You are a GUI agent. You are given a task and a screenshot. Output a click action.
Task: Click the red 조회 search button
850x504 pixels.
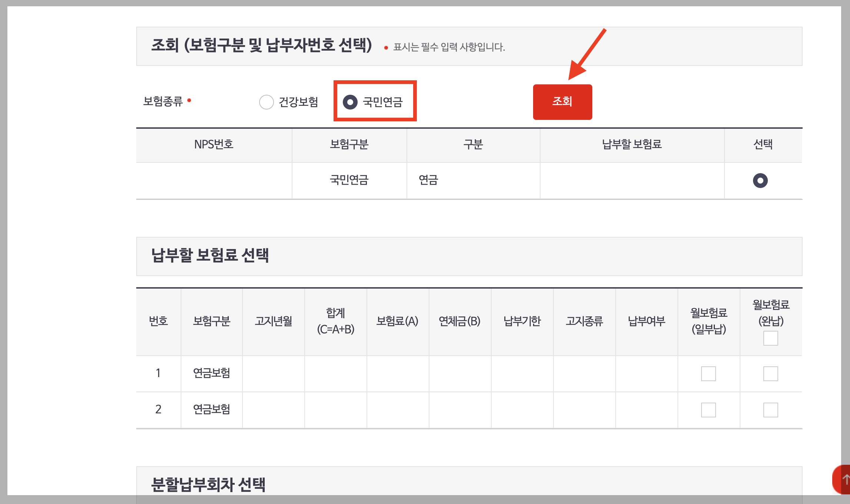coord(562,102)
